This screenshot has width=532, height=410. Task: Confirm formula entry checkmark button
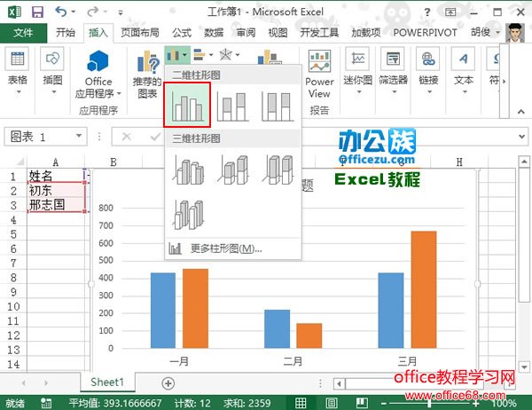click(155, 137)
